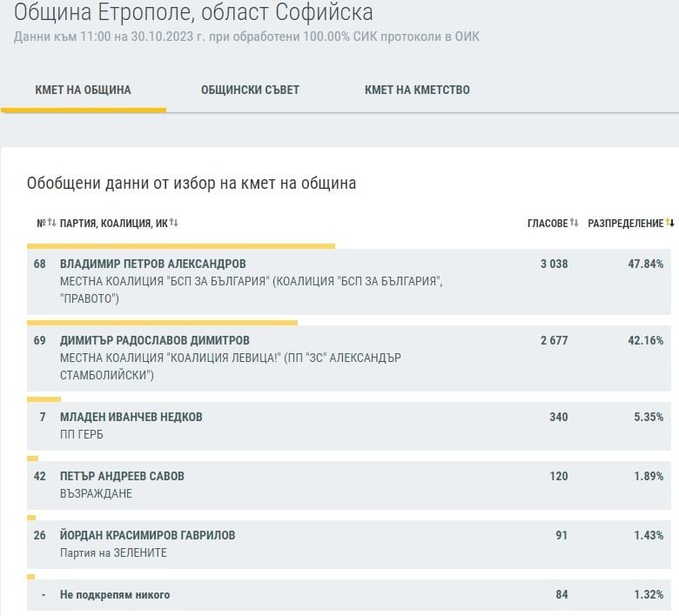The image size is (679, 616).
Task: Click the РАЗПРЕДЕЛЕНИЕ column header
Action: tap(626, 224)
